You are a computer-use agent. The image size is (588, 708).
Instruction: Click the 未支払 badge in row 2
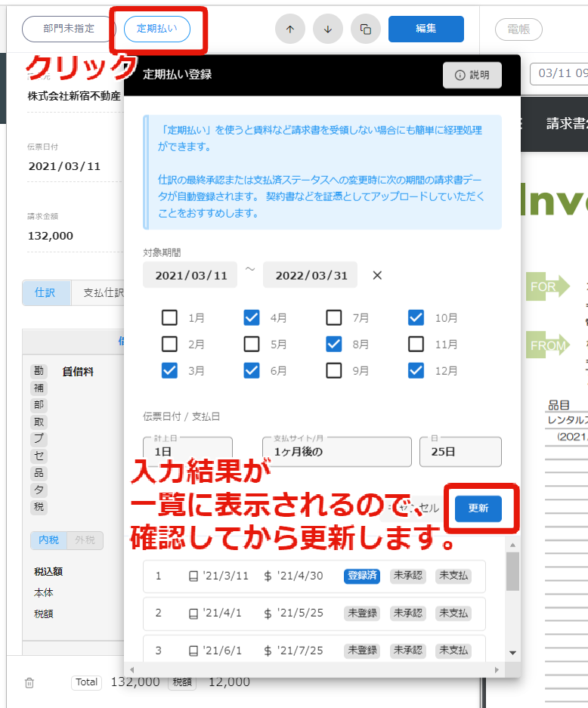453,614
